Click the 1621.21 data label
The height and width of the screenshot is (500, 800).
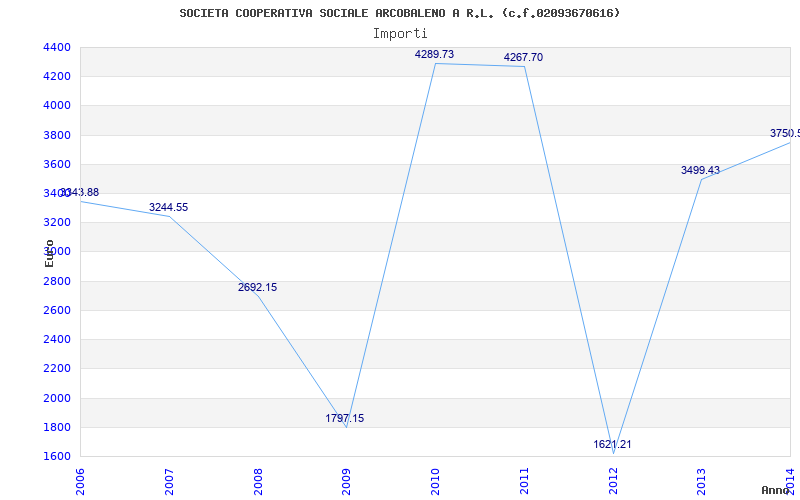tap(612, 444)
